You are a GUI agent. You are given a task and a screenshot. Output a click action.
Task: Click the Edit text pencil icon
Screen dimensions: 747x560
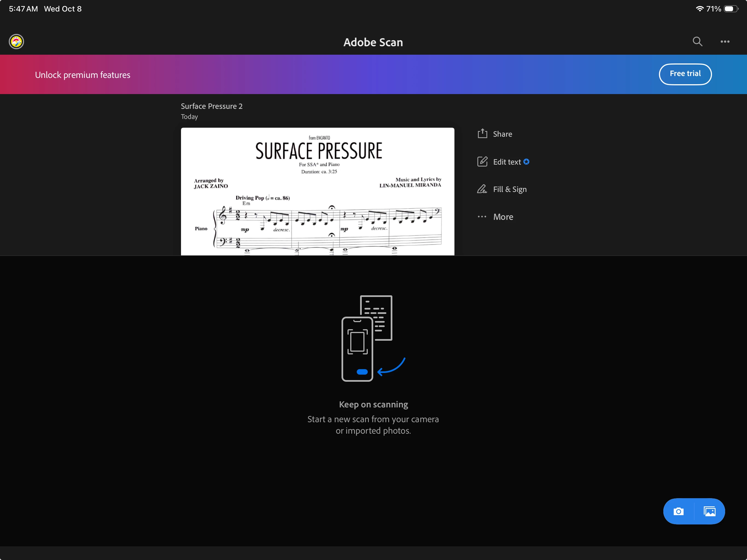pyautogui.click(x=482, y=162)
